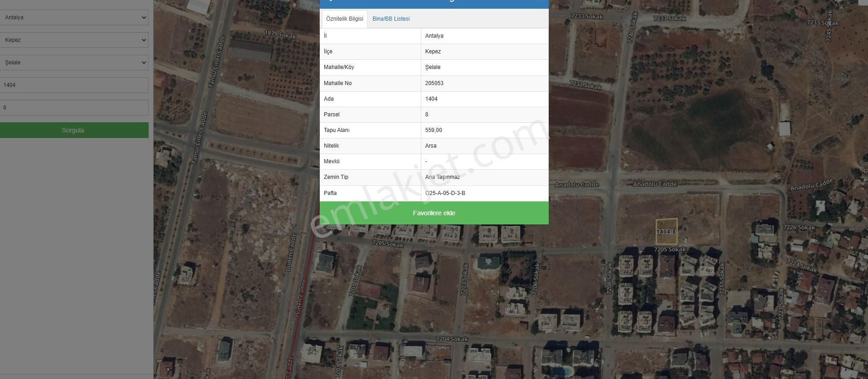
Task: Click the Parsel input field containing 8
Action: pos(74,108)
